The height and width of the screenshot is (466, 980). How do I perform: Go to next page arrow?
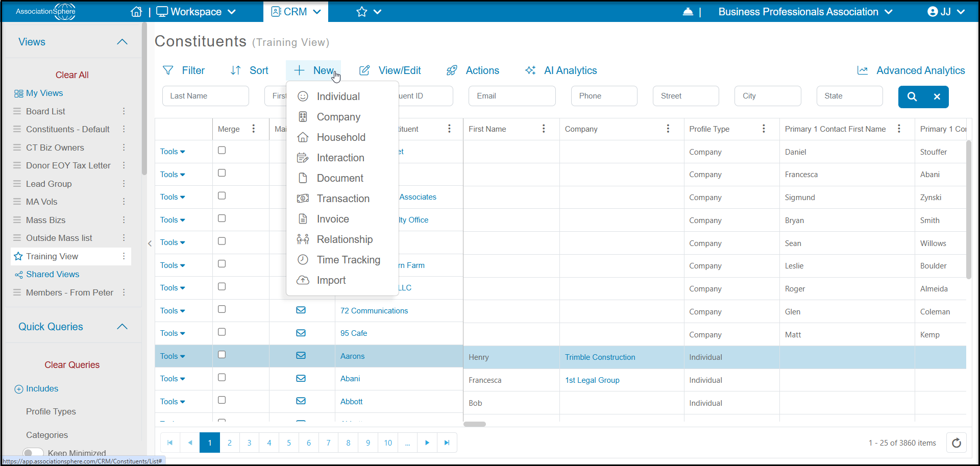[x=427, y=443]
